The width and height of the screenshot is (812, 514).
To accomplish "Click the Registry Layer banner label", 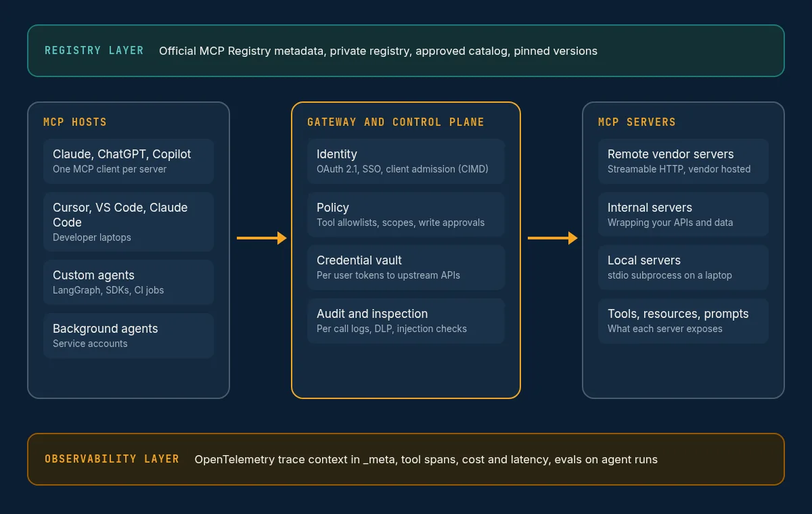I will point(94,51).
